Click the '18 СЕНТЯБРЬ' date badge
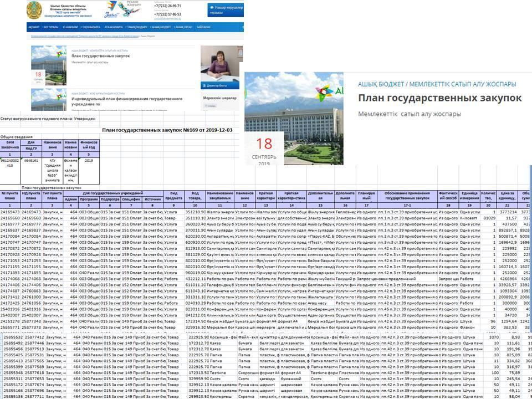The height and width of the screenshot is (399, 532). [264, 149]
